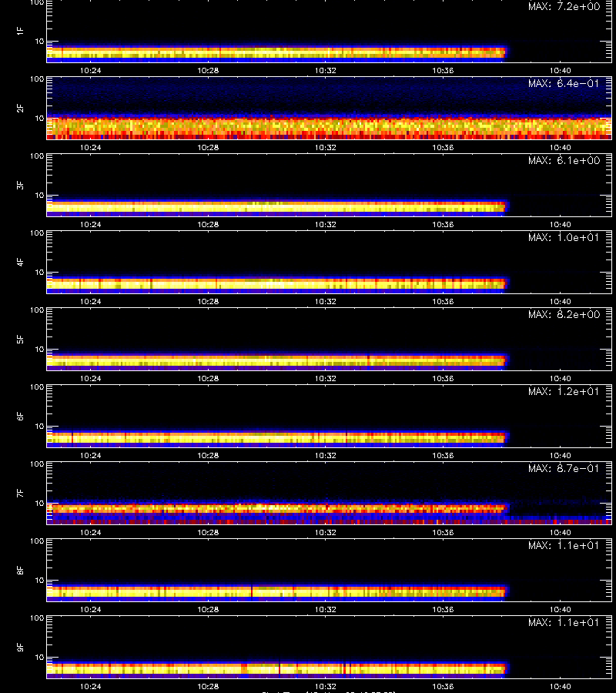Click the 100 y-axis label of panel 4F

tap(37, 233)
